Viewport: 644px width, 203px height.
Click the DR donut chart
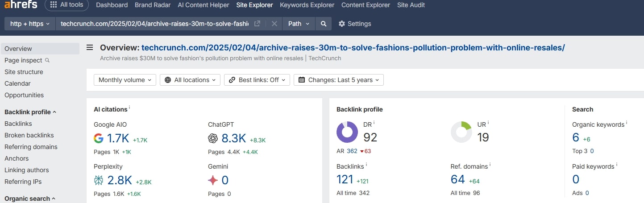coord(347,133)
